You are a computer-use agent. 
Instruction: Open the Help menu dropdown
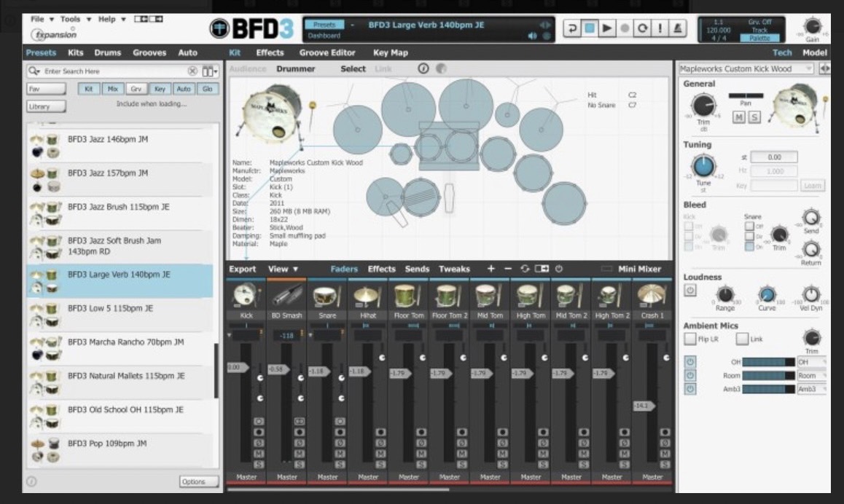[112, 19]
